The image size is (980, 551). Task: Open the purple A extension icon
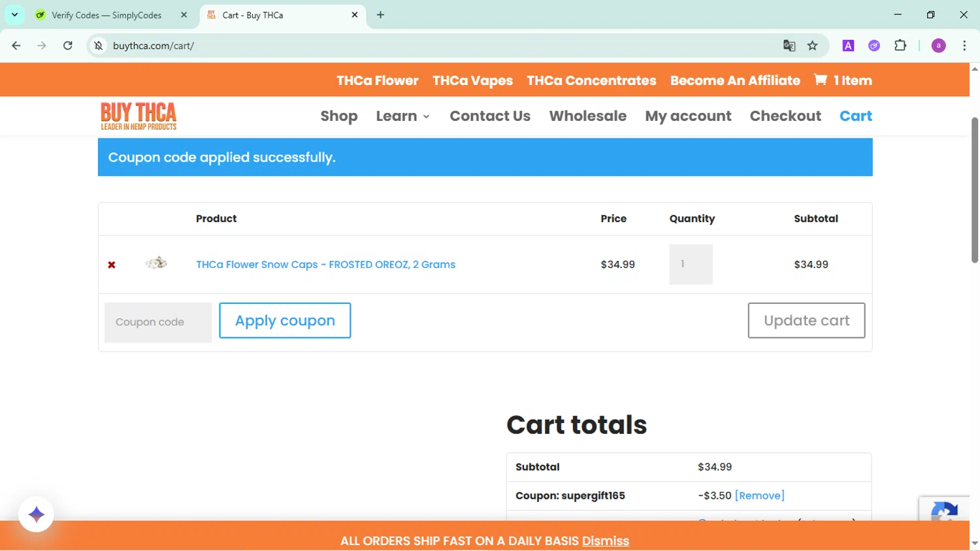pyautogui.click(x=848, y=46)
